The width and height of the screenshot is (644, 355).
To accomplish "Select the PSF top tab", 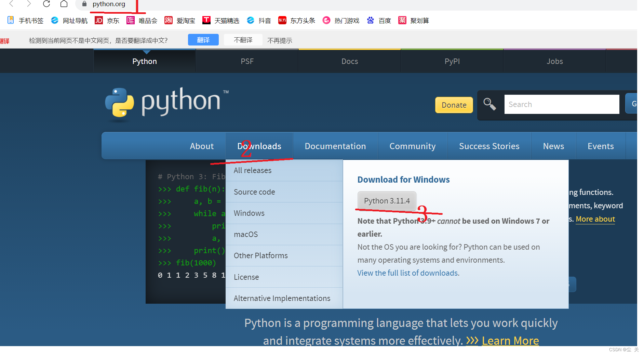I will (247, 61).
